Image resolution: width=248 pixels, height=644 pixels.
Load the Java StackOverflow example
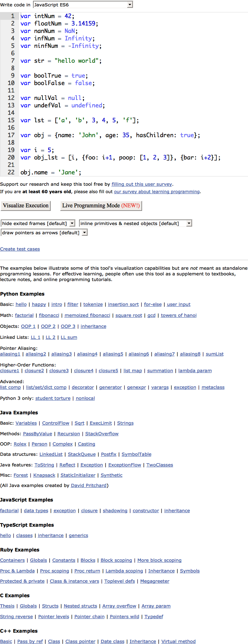pyautogui.click(x=102, y=434)
